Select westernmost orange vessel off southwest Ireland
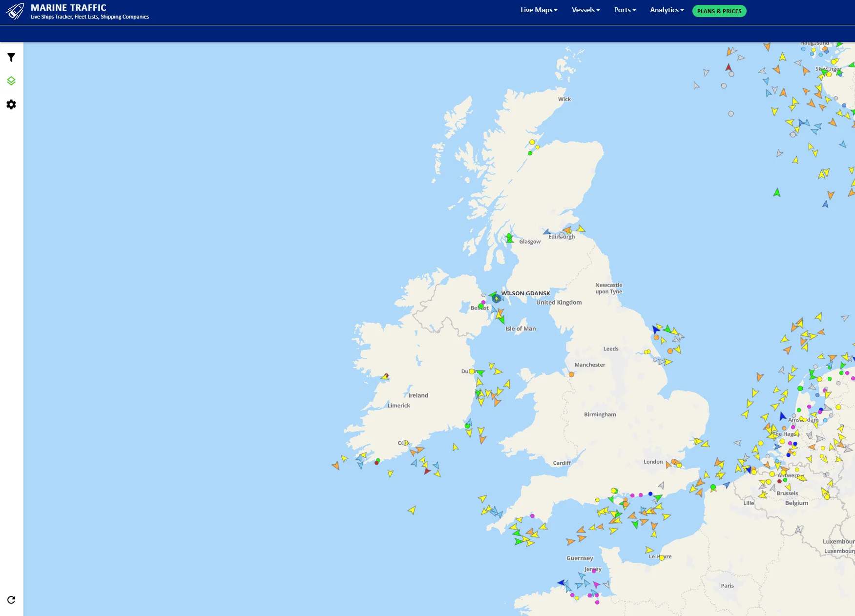Viewport: 855px width, 616px height. (x=335, y=466)
